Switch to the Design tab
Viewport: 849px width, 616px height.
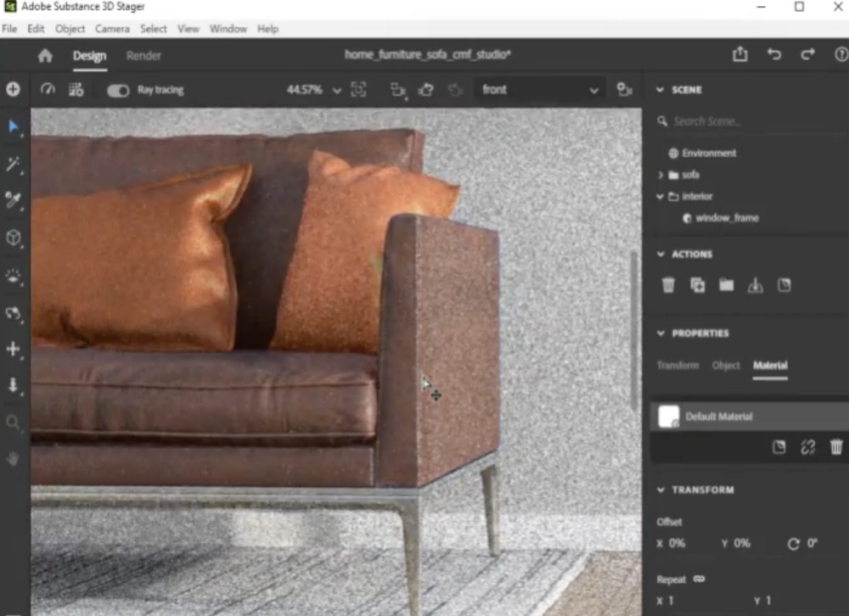(90, 56)
